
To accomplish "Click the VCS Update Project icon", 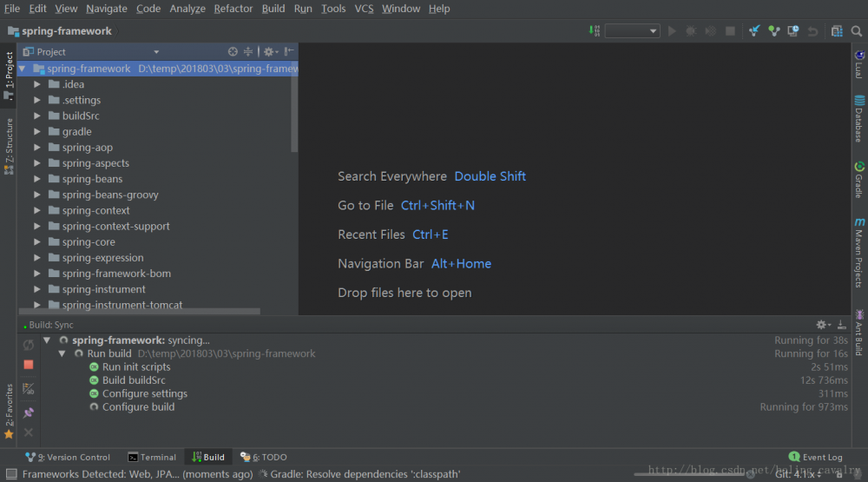I will coord(754,31).
